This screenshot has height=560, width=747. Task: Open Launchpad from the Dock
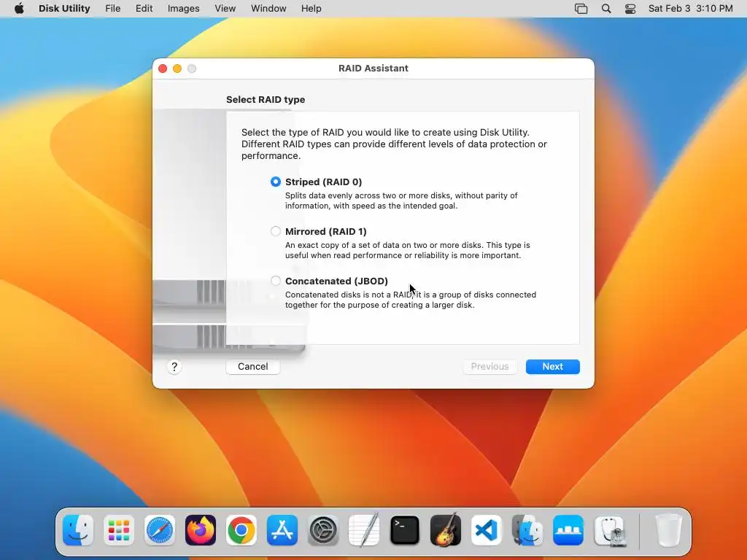(x=119, y=530)
